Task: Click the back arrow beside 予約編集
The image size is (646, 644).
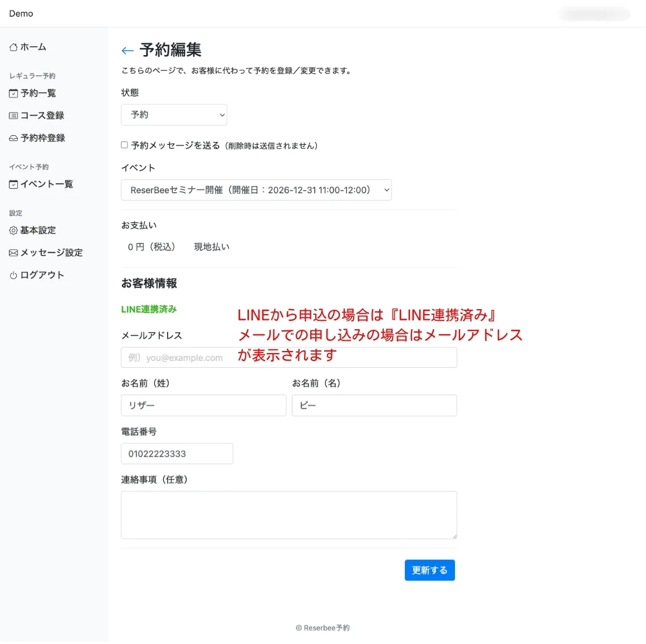Action: coord(128,51)
